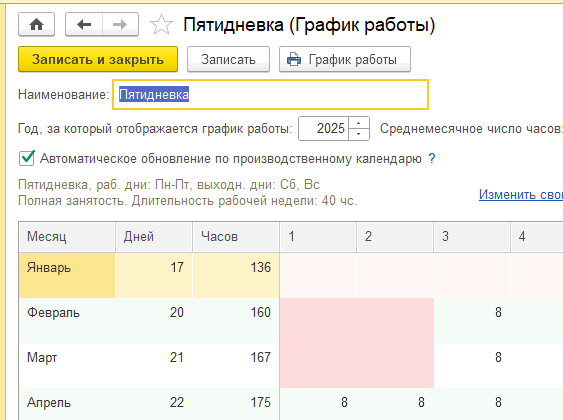Go to the home page icon
Image resolution: width=563 pixels, height=420 pixels.
[x=36, y=24]
